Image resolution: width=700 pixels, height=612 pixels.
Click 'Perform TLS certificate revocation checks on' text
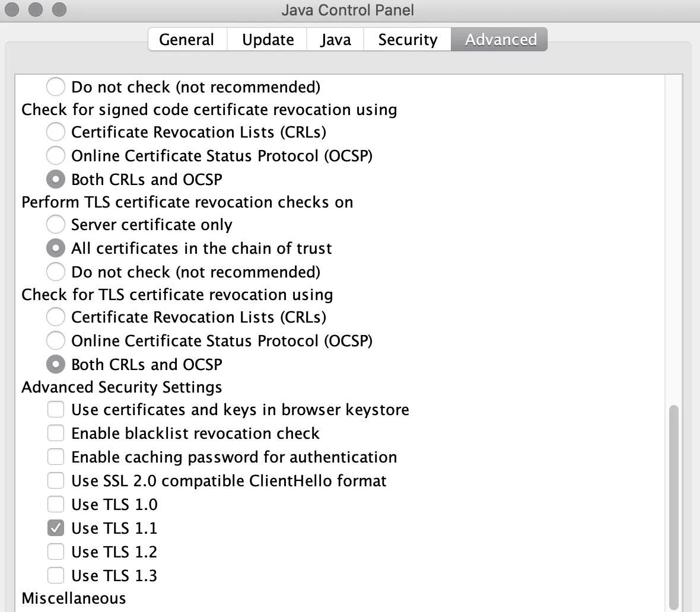coord(187,202)
